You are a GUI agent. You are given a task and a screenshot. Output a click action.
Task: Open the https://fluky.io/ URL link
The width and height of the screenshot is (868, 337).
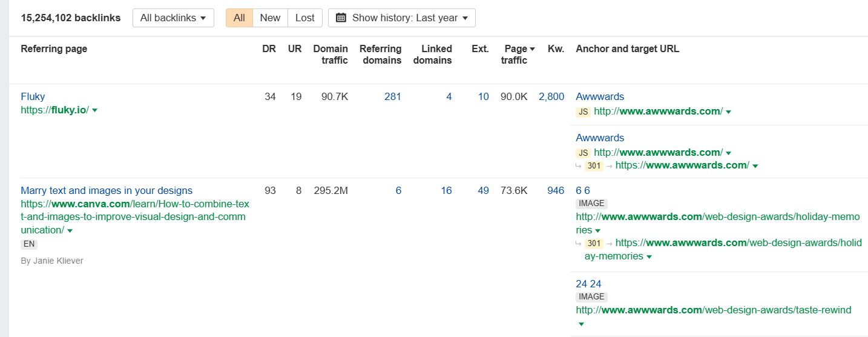point(54,110)
